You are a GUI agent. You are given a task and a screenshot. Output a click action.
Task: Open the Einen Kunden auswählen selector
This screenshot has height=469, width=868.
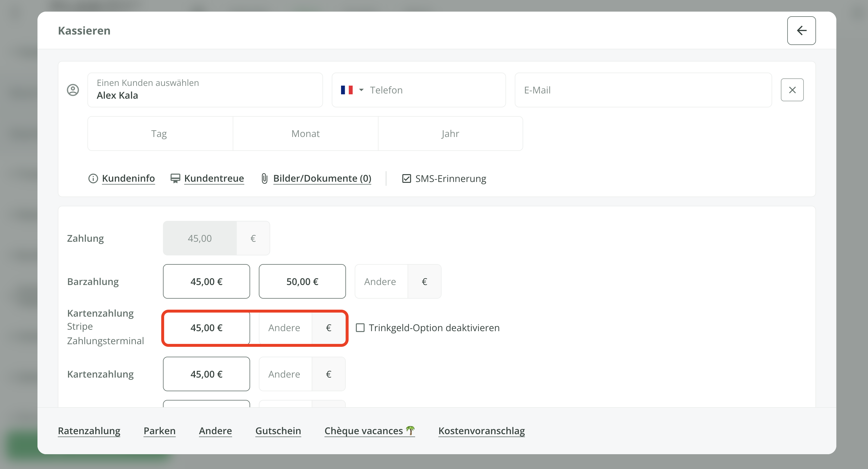click(x=205, y=90)
